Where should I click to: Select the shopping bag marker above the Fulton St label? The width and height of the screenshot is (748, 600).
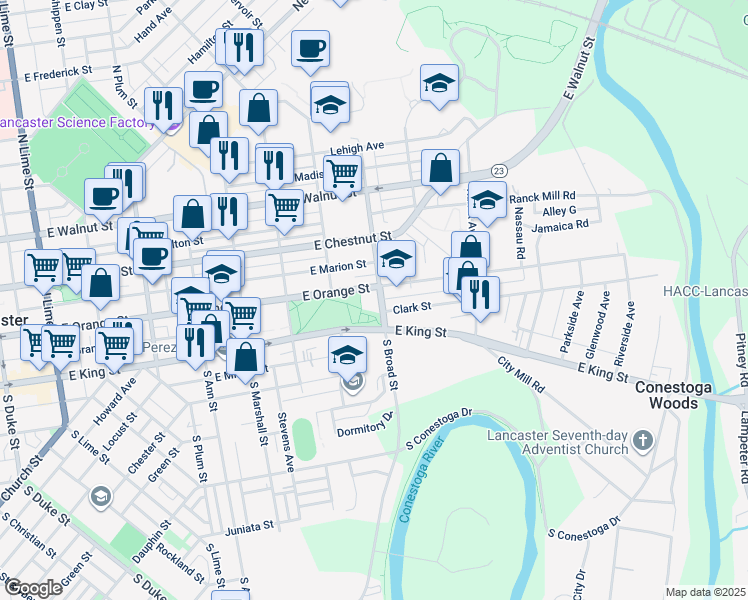coord(192,213)
